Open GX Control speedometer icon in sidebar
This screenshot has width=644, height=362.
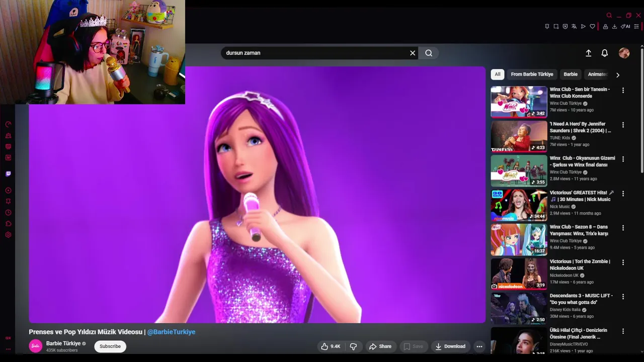point(8,124)
